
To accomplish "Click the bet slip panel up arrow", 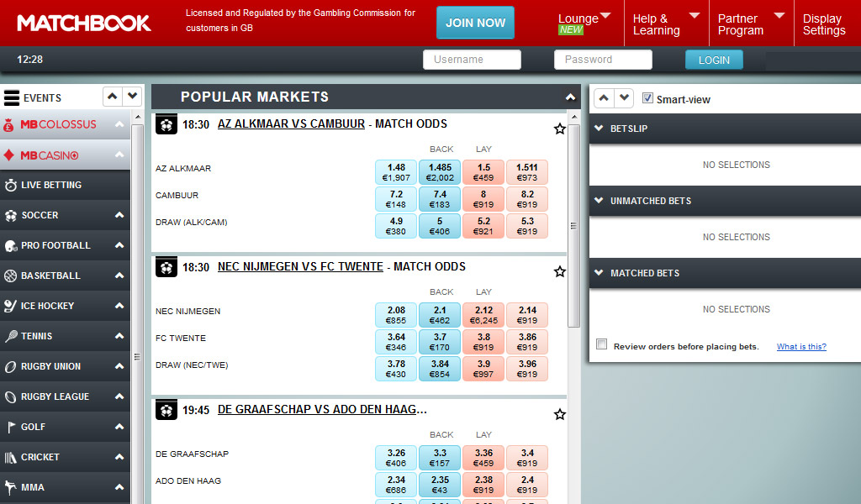I will (604, 98).
